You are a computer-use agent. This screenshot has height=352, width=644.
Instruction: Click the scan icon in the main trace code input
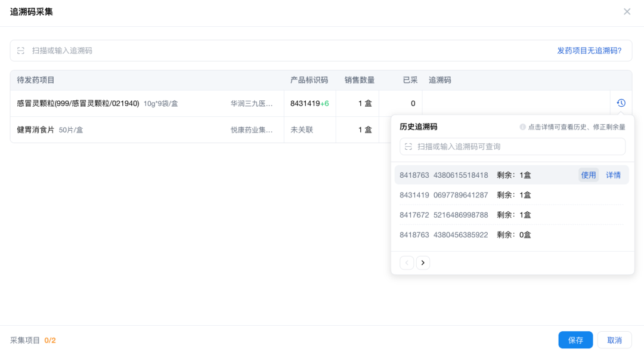click(x=20, y=51)
